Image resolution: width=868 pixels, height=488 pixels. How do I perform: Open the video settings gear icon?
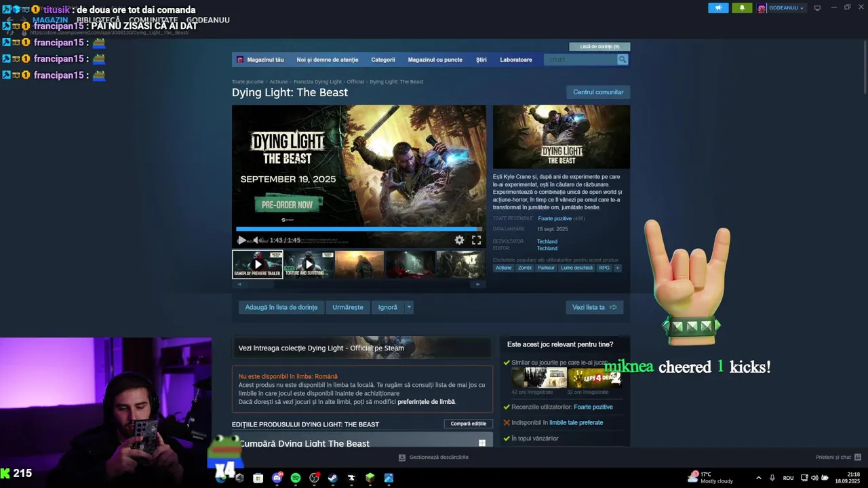point(459,240)
